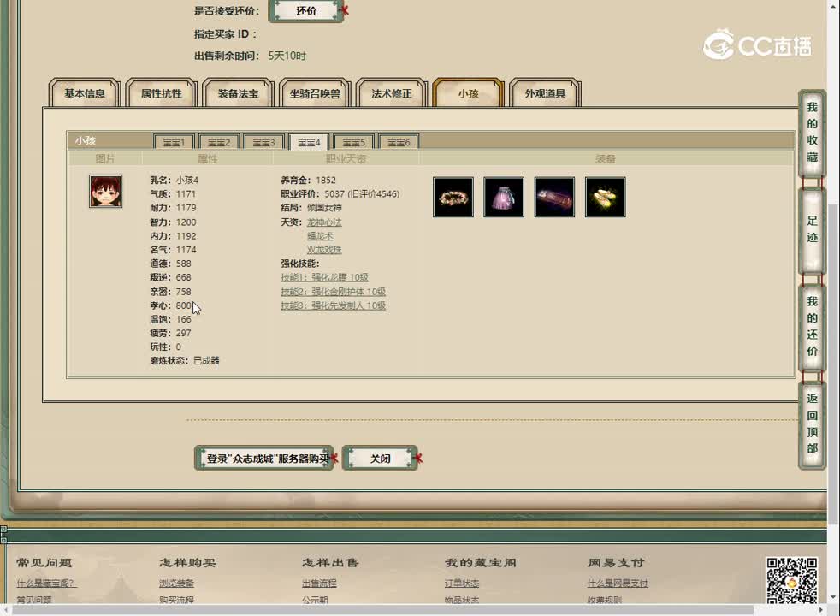Screen dimensions: 840x616
Task: Select the 宝宝2 sub-tab
Action: pyautogui.click(x=219, y=142)
